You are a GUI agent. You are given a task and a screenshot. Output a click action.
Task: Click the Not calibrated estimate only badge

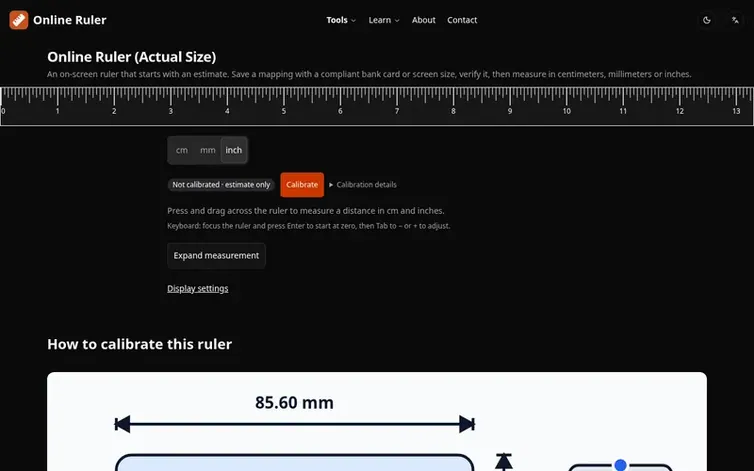point(221,185)
